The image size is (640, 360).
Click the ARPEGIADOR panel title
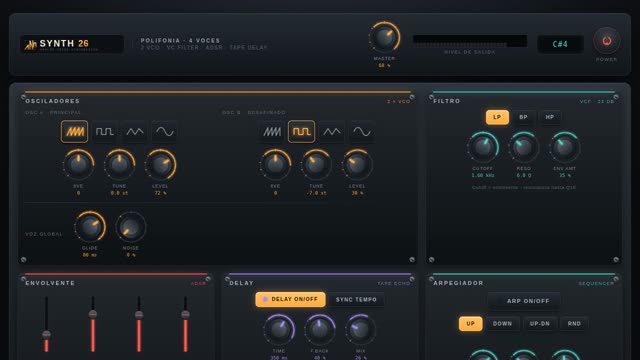point(458,283)
